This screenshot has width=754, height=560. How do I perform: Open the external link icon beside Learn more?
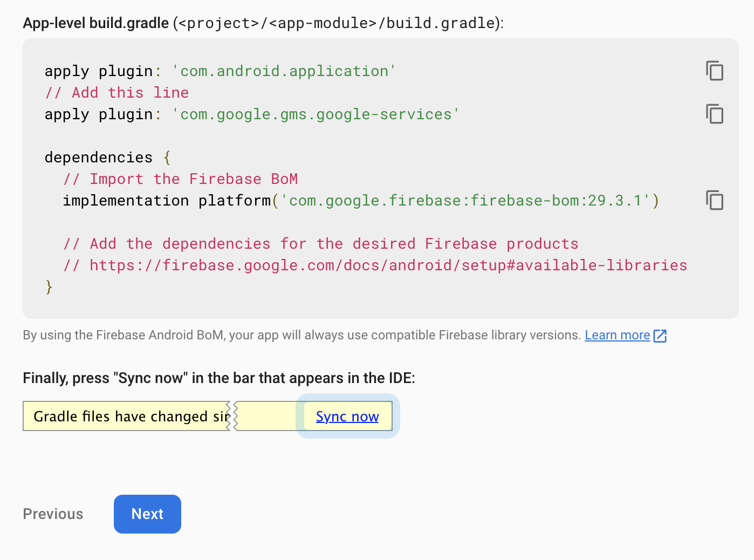pyautogui.click(x=660, y=336)
